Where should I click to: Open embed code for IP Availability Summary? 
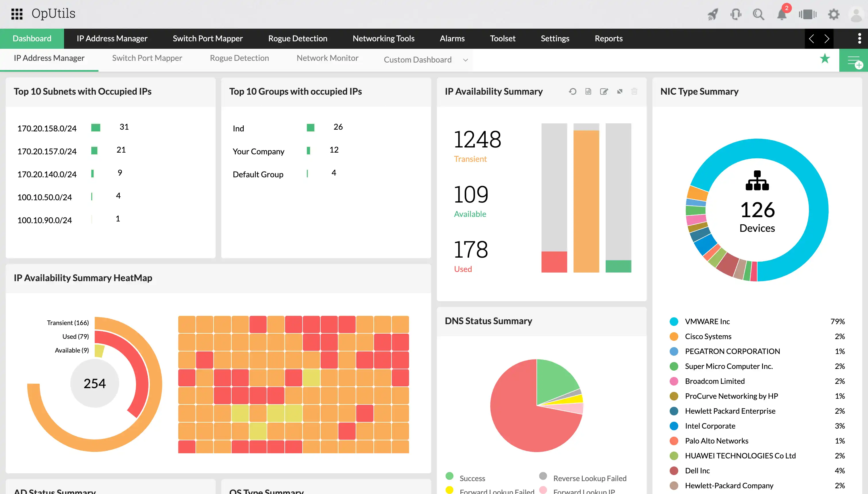click(588, 91)
